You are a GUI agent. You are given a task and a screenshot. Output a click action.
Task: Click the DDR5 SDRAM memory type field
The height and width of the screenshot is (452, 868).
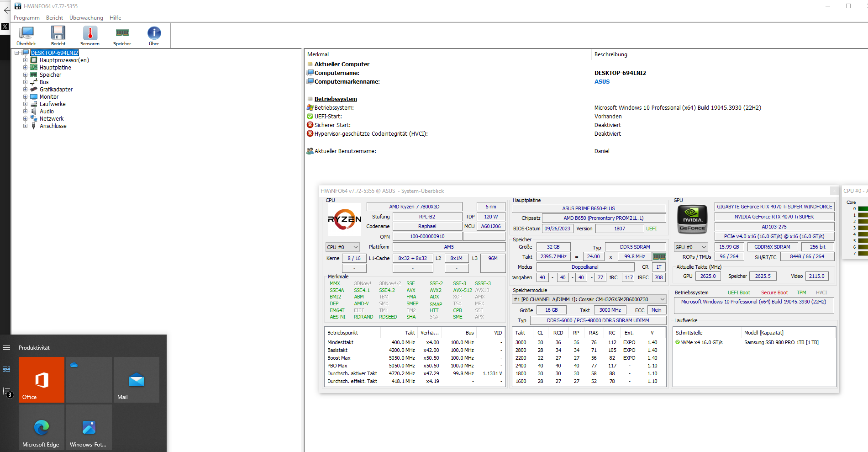[x=635, y=247]
